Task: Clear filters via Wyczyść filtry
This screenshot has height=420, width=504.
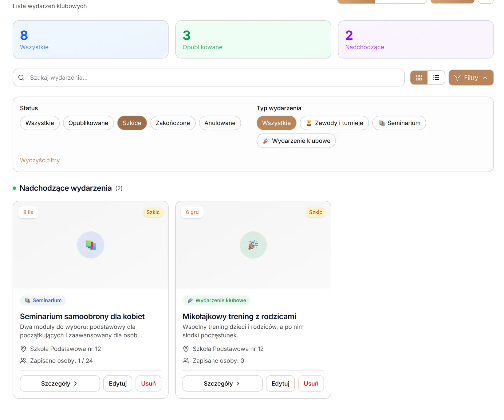Action: 40,160
